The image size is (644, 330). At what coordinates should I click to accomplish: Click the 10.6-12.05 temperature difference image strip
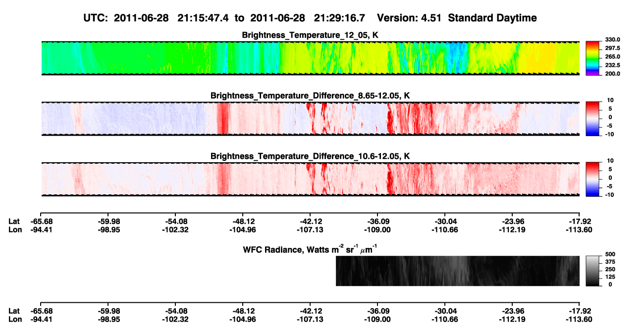pos(310,179)
